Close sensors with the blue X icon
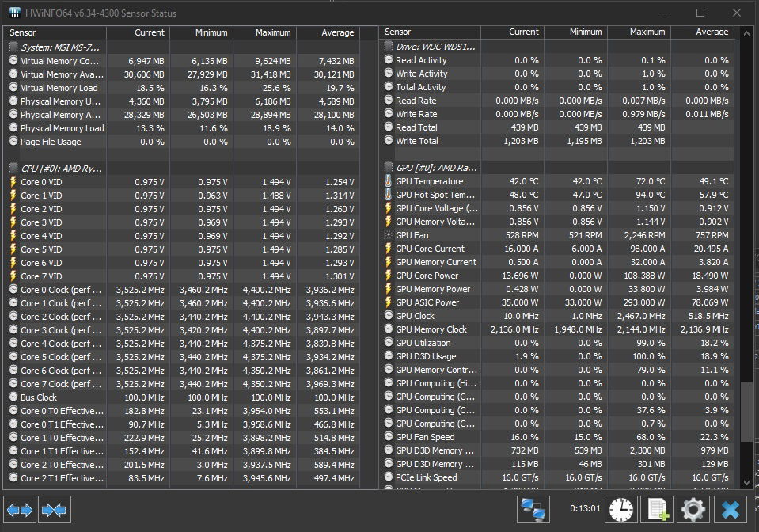The width and height of the screenshot is (759, 532). (x=732, y=510)
